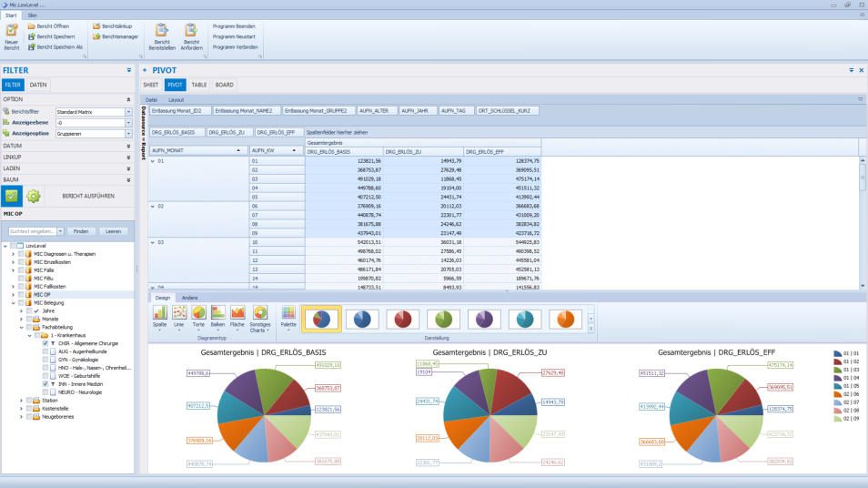Choose the Balken bar chart type

217,314
